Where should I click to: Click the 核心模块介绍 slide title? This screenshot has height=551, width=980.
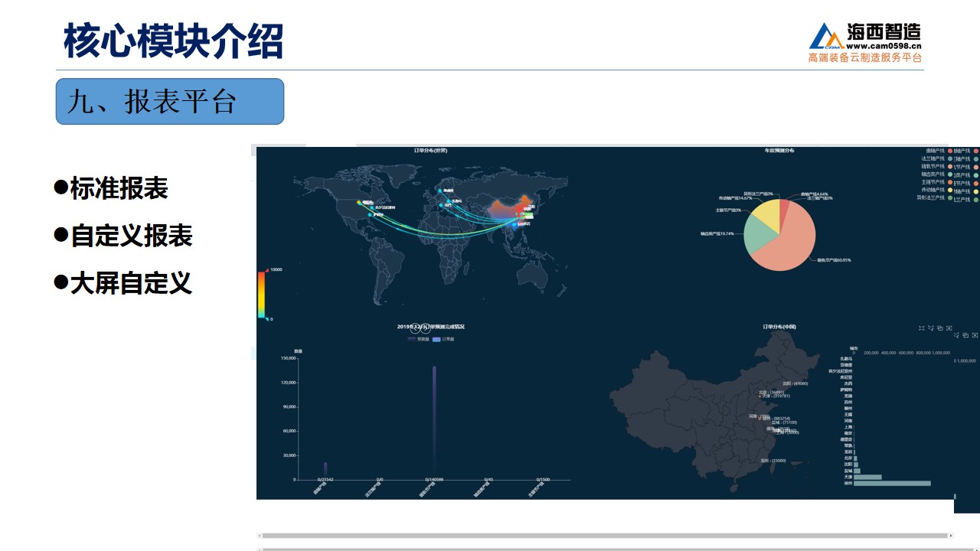(174, 41)
